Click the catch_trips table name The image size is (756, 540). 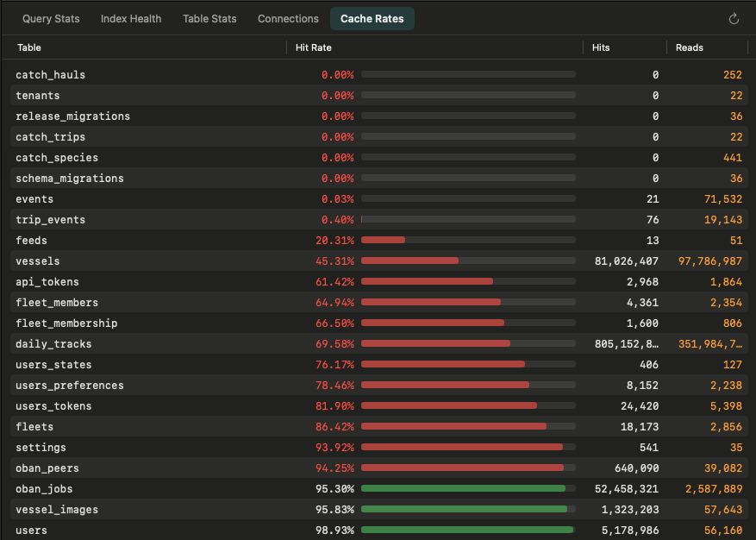point(51,137)
